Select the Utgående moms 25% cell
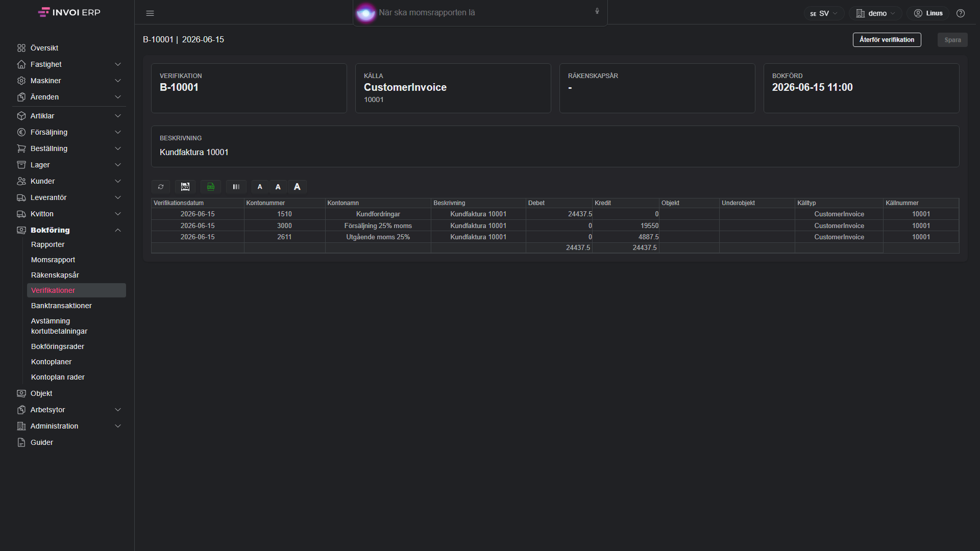Image resolution: width=980 pixels, height=551 pixels. (378, 237)
